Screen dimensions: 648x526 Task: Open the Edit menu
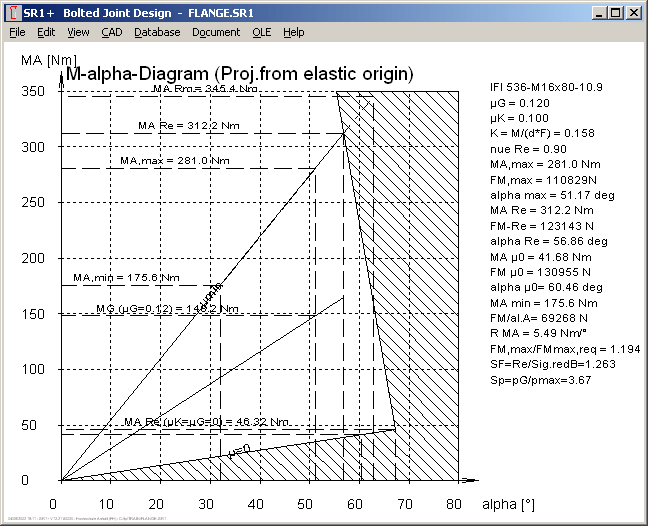(x=46, y=32)
